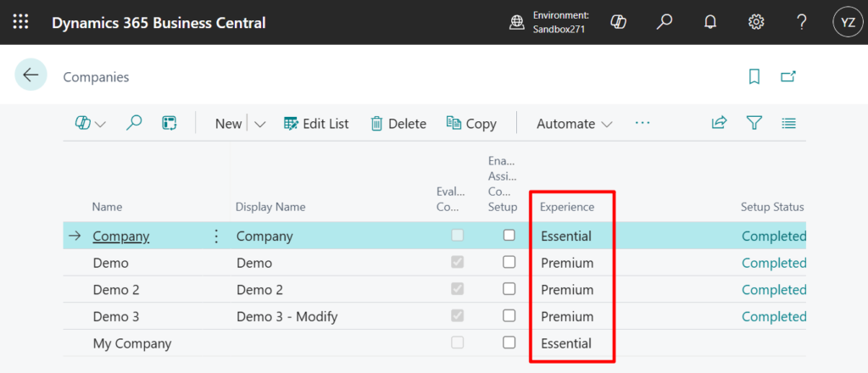Expand the Automate menu
The image size is (868, 373).
[574, 124]
